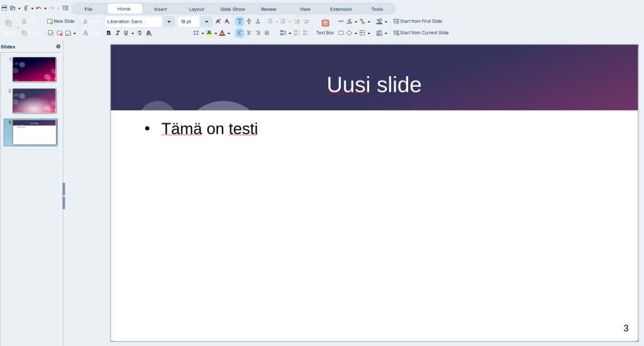Toggle Justified paragraph alignment
Image resolution: width=644 pixels, height=346 pixels.
pyautogui.click(x=267, y=33)
